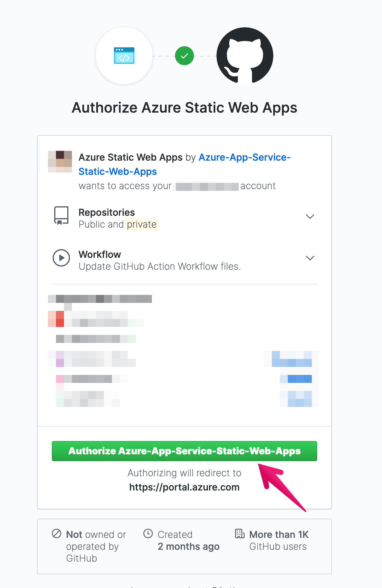
Task: Click the Authorize Azure-App-Service-Static-Web-Apps green button
Action: 184,451
